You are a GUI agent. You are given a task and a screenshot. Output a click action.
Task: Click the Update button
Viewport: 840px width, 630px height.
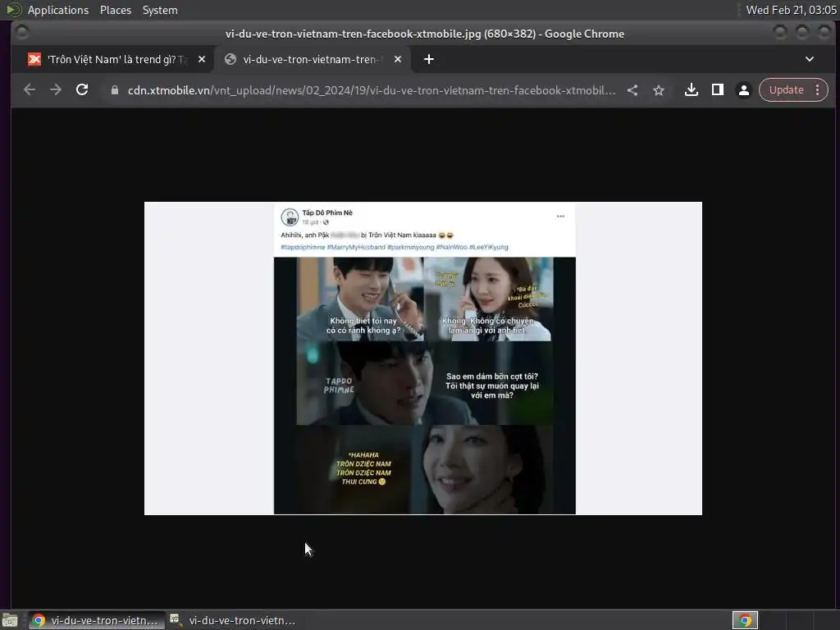[786, 90]
